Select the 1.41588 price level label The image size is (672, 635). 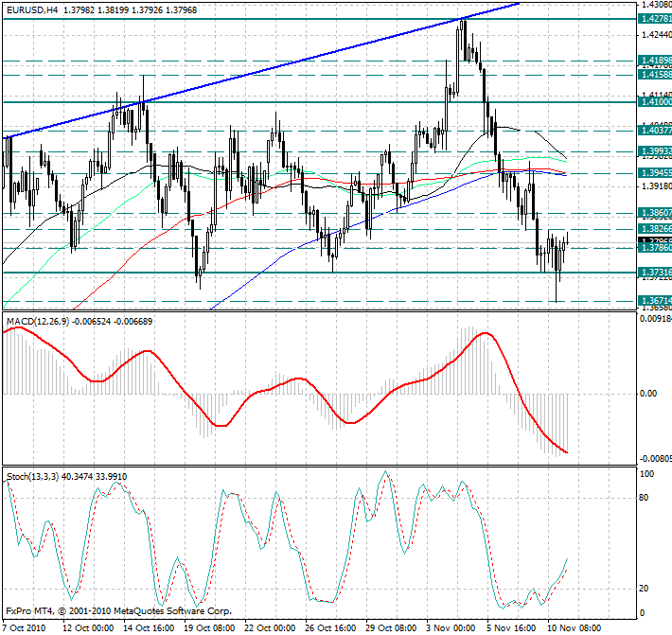tap(655, 75)
